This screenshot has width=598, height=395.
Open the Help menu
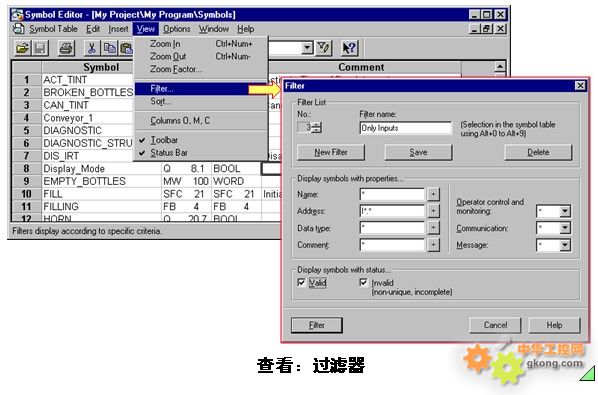[245, 29]
